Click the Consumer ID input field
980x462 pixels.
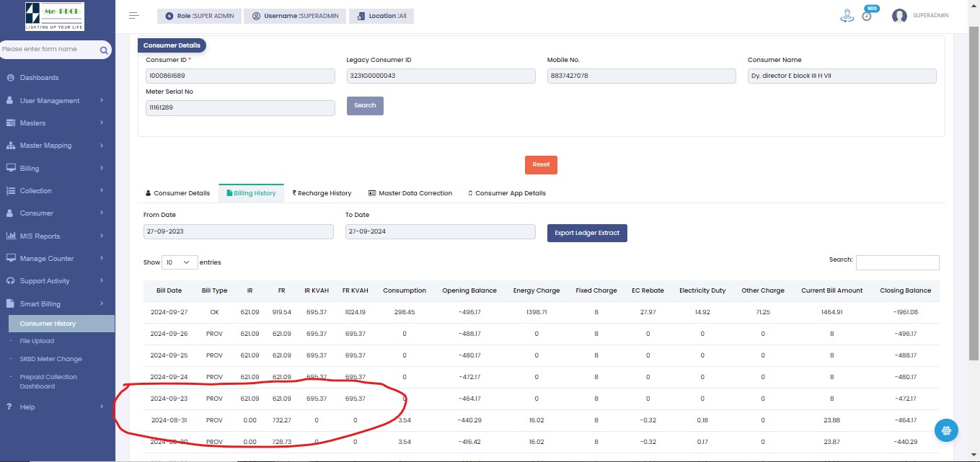tap(240, 76)
